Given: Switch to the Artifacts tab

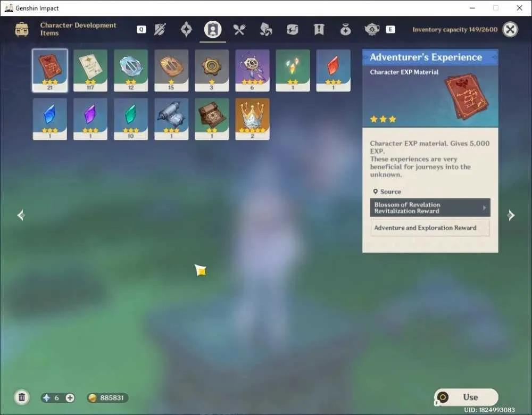Looking at the screenshot, I should [x=186, y=29].
